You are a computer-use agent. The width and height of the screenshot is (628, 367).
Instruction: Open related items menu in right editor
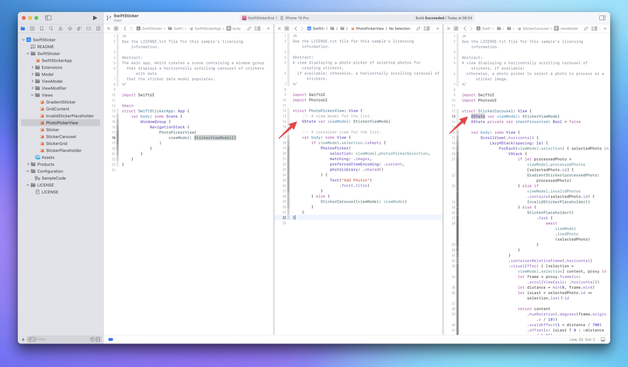pyautogui.click(x=456, y=28)
